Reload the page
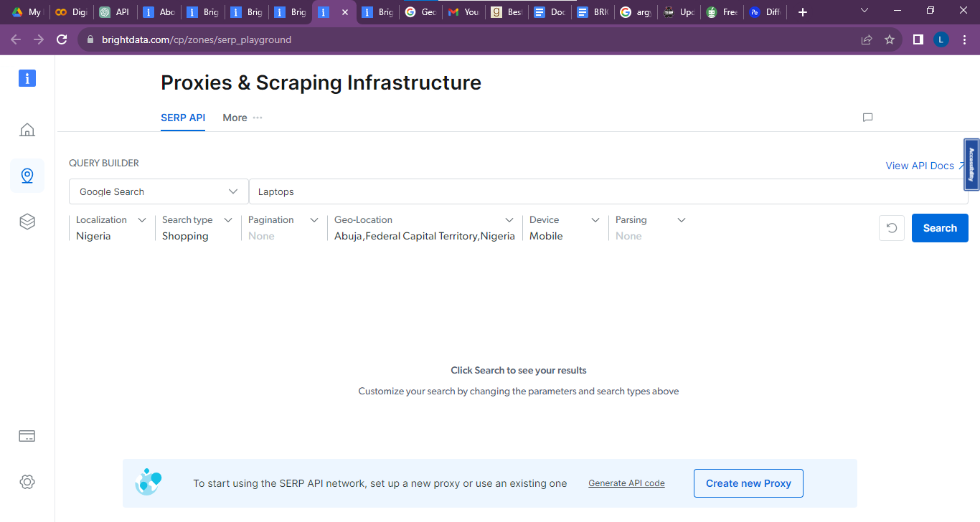This screenshot has height=522, width=980. [62, 39]
